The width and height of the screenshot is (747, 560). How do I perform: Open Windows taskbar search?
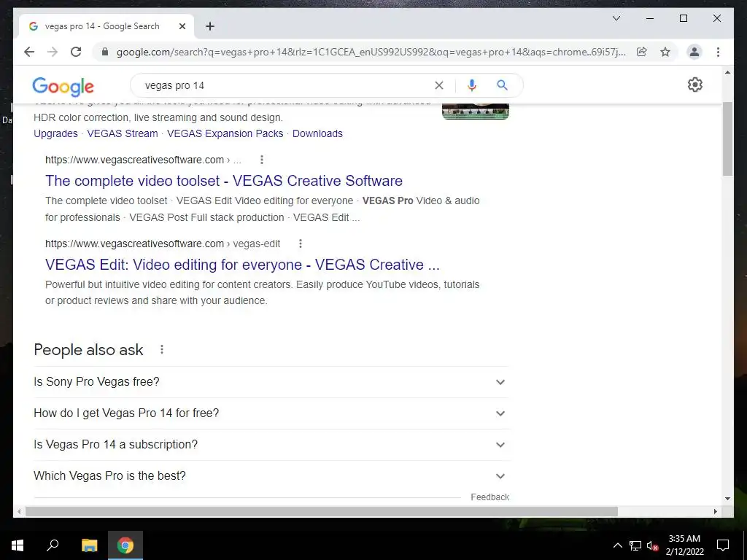[x=53, y=545]
